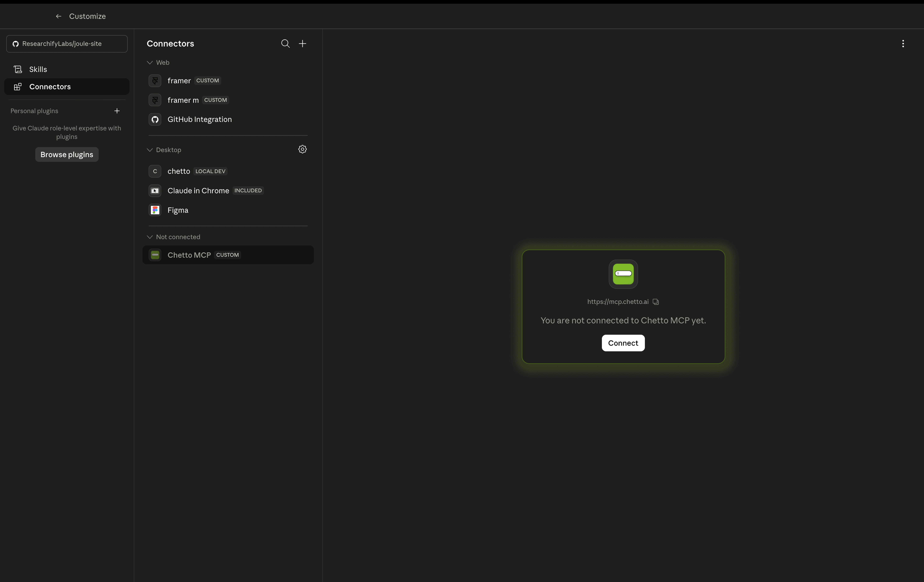Select the chetto local dev connector
924x582 pixels.
point(228,171)
